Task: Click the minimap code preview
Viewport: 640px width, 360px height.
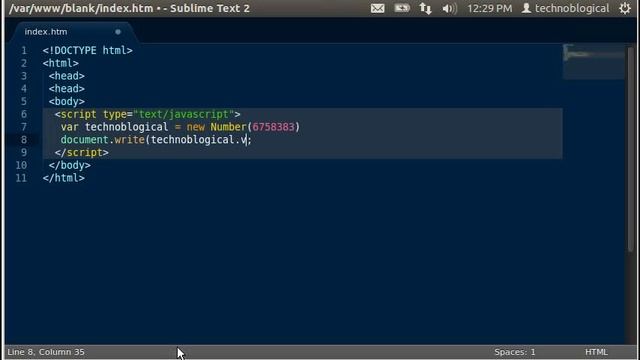Action: [594, 61]
